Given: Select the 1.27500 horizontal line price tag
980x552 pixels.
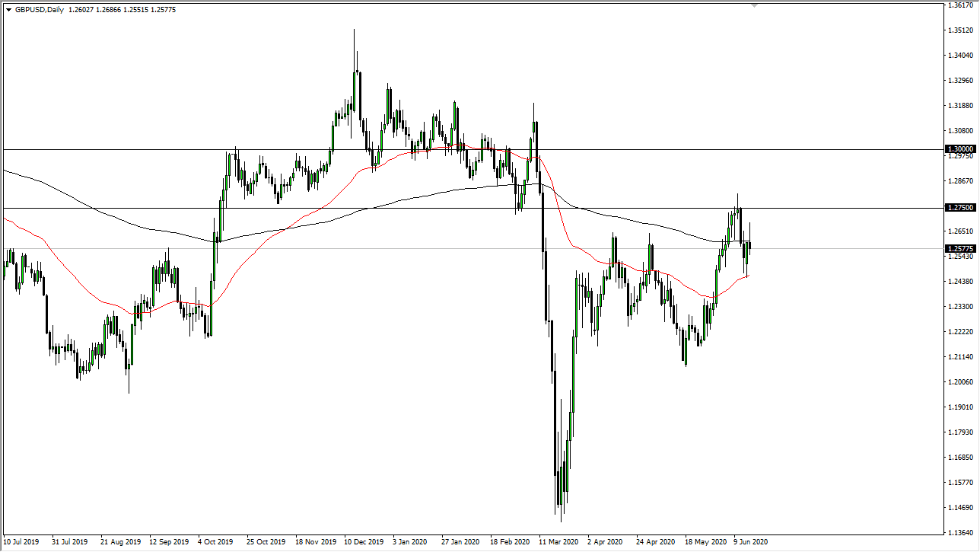Looking at the screenshot, I should click(x=960, y=207).
